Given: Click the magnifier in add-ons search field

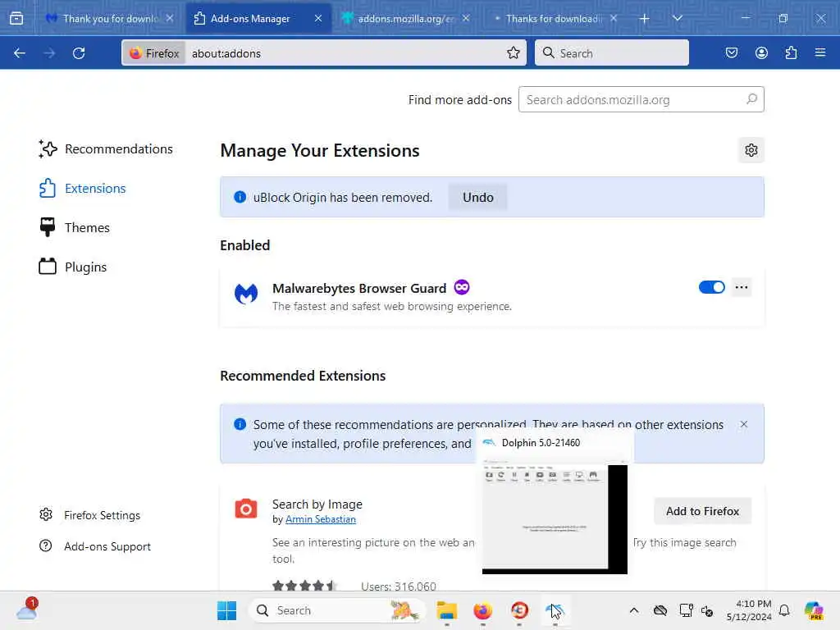Looking at the screenshot, I should pyautogui.click(x=751, y=99).
